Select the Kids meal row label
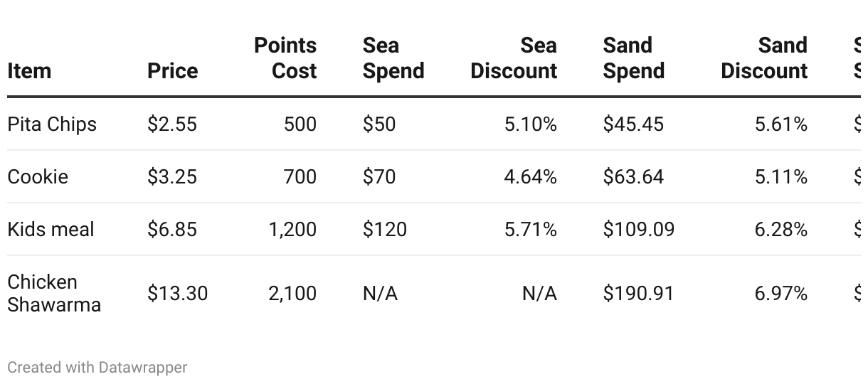 [x=51, y=229]
